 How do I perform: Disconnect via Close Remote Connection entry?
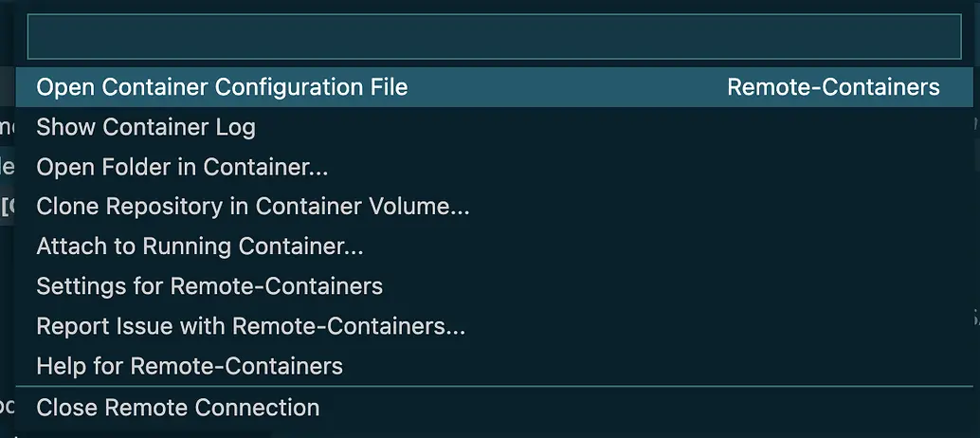(494, 408)
